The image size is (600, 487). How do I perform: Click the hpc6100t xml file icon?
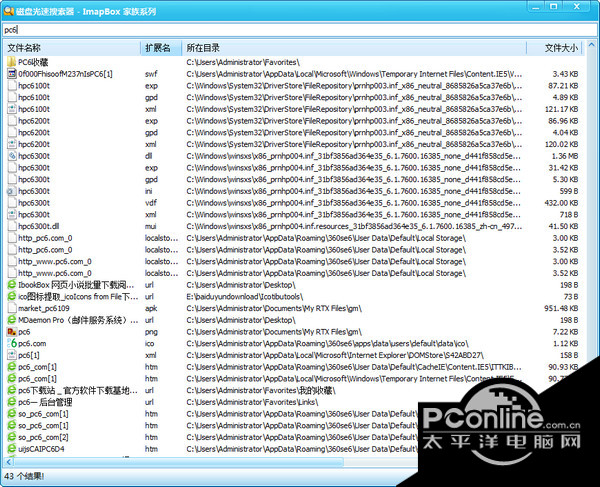[12, 109]
